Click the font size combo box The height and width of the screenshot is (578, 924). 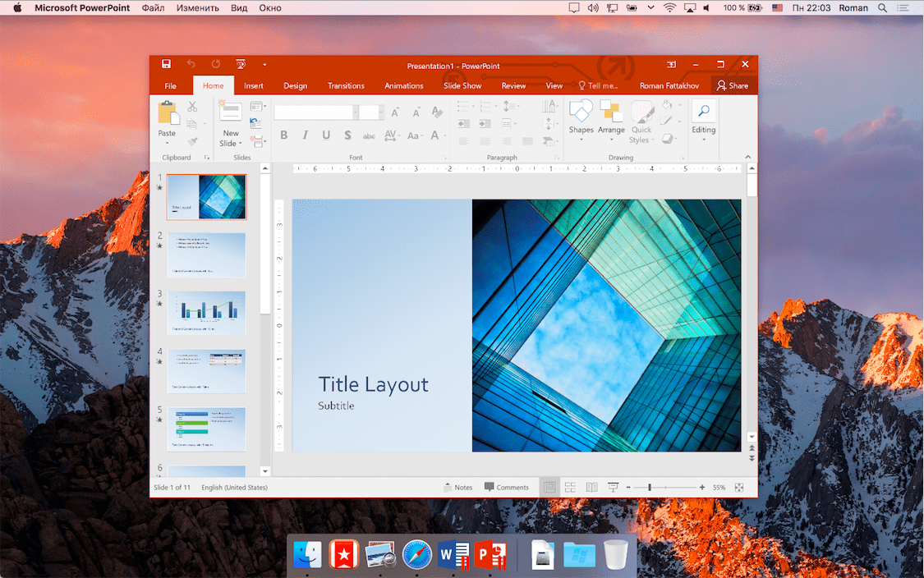point(371,112)
